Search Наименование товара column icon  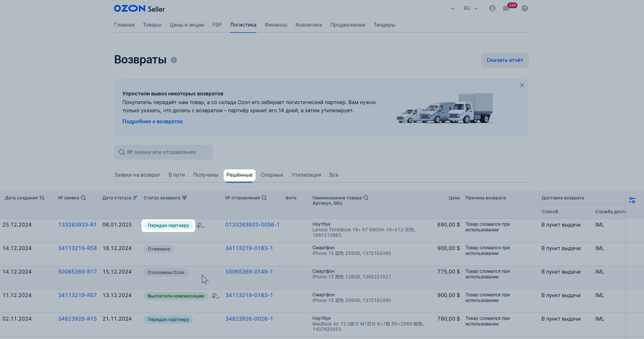point(366,198)
